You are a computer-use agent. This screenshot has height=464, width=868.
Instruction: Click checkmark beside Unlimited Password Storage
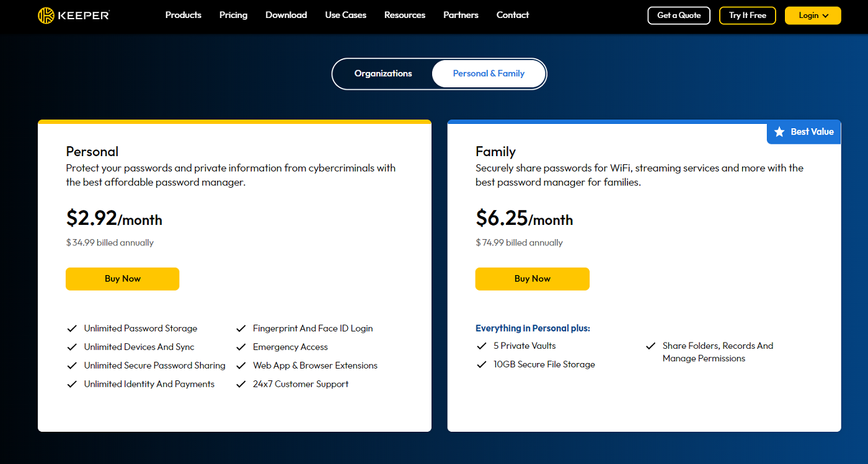[72, 328]
